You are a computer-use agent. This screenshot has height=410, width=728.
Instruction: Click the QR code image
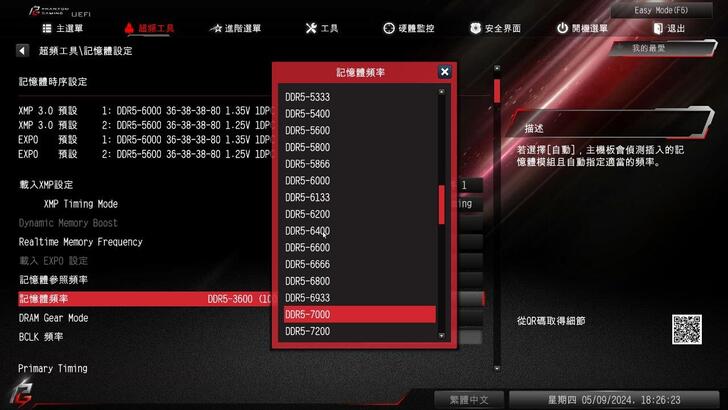coord(687,329)
